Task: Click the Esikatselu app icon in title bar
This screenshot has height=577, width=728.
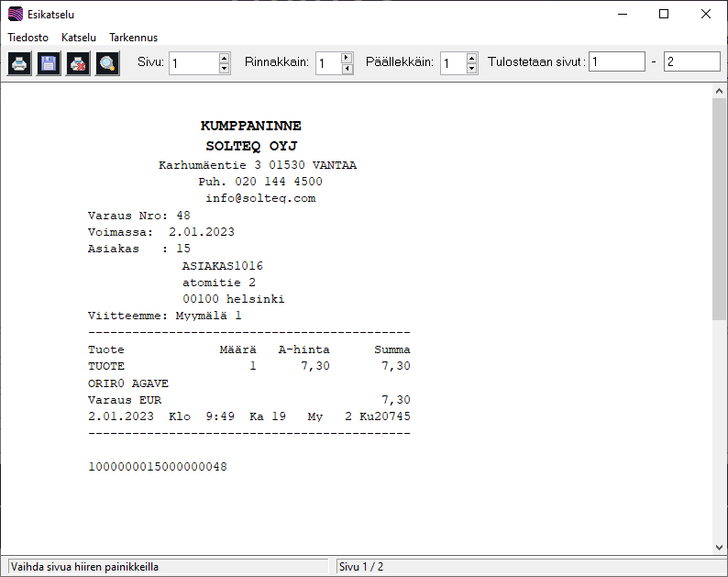Action: coord(15,15)
